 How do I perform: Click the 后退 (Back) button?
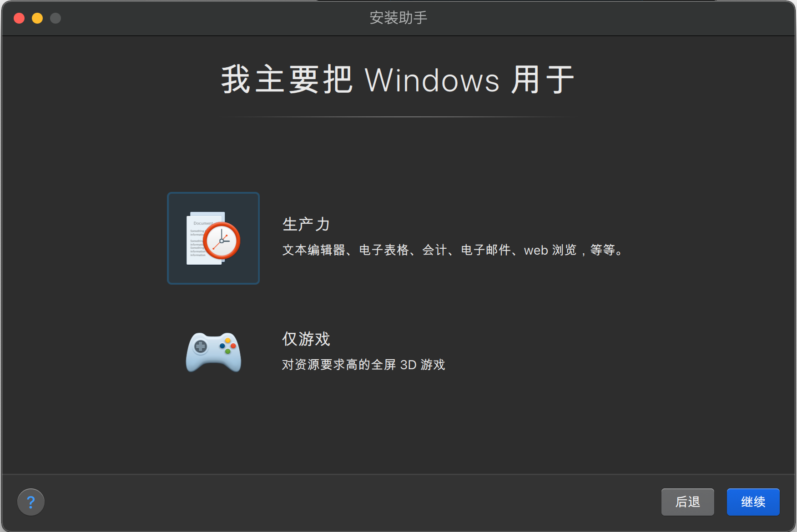pos(687,502)
